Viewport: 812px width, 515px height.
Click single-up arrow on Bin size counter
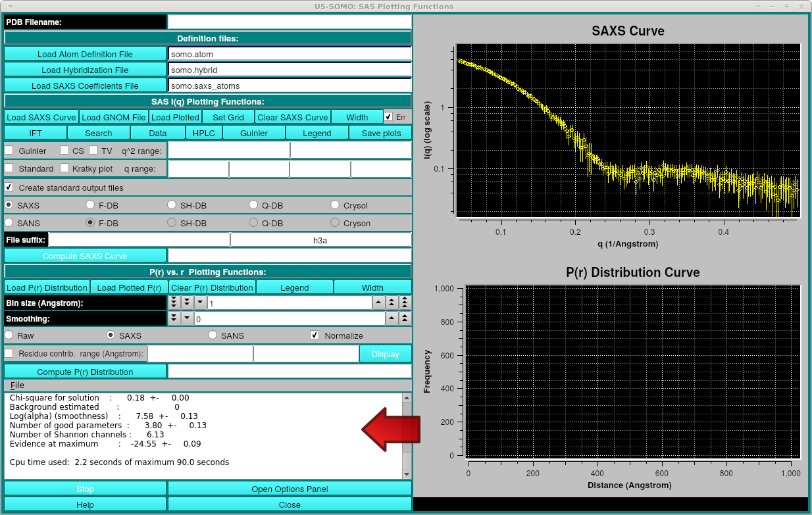(x=379, y=303)
